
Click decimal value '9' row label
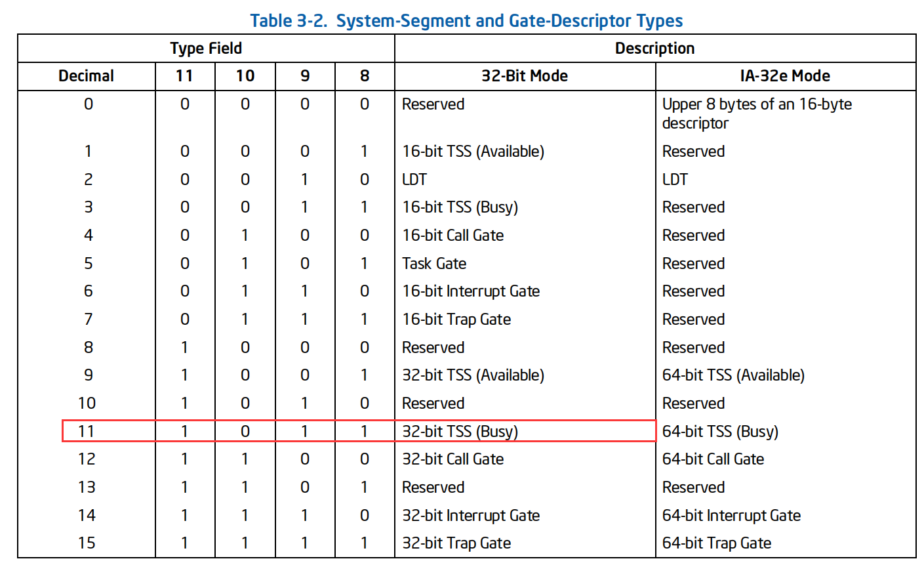[89, 375]
